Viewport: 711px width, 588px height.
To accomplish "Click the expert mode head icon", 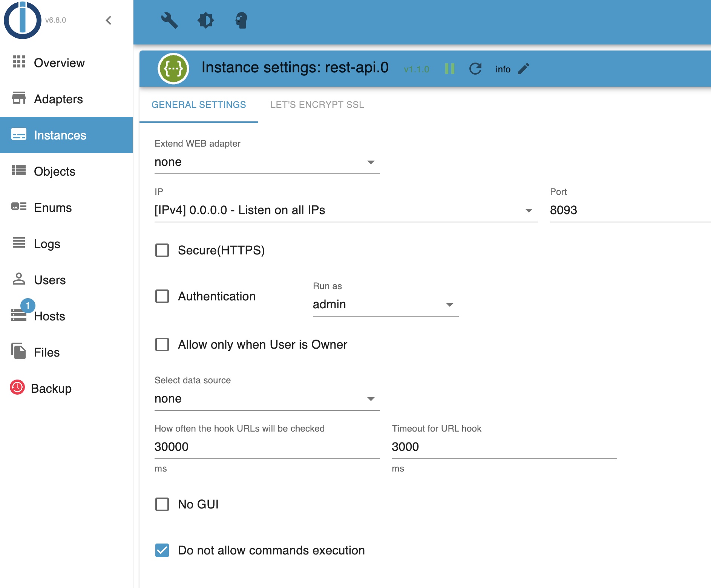I will tap(241, 20).
